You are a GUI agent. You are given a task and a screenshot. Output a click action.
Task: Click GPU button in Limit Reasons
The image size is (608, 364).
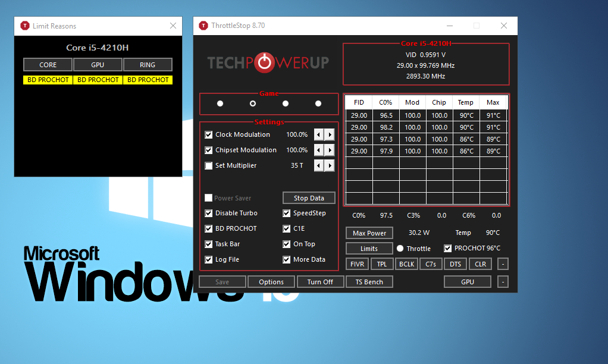point(98,65)
